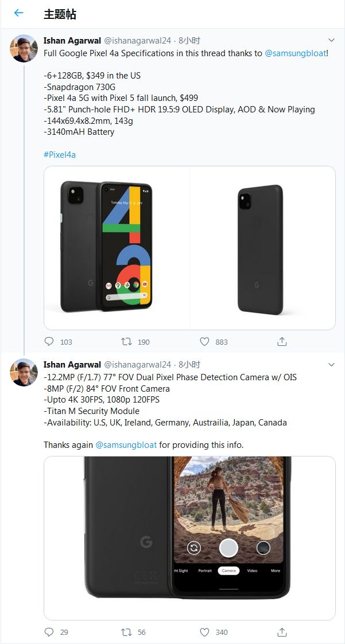
Task: Open @samsungbloat mention in second tweet
Action: click(126, 445)
